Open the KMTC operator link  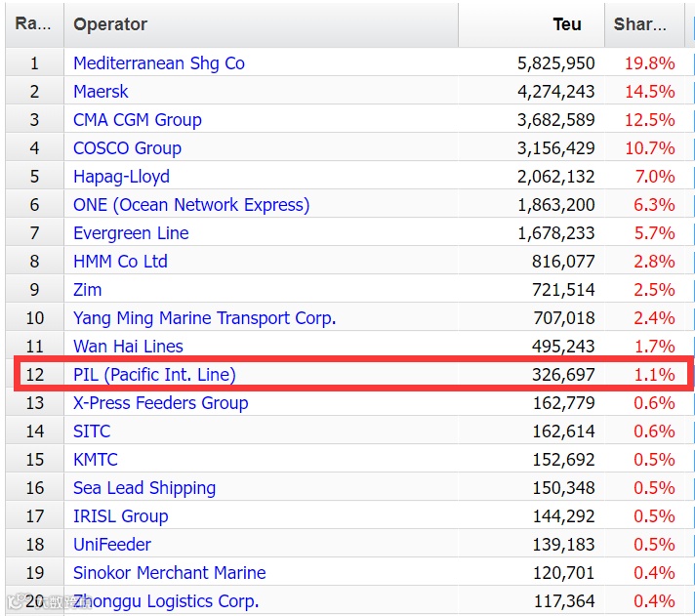pyautogui.click(x=96, y=460)
